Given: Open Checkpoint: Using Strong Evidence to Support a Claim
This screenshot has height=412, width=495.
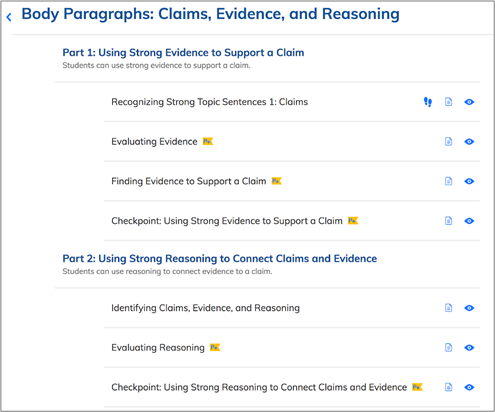Looking at the screenshot, I should 227,221.
